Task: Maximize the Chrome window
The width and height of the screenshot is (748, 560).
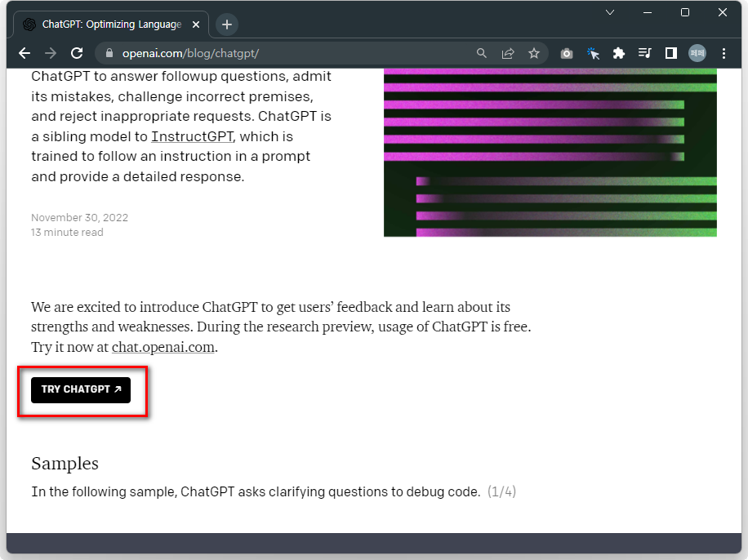Action: pos(685,12)
